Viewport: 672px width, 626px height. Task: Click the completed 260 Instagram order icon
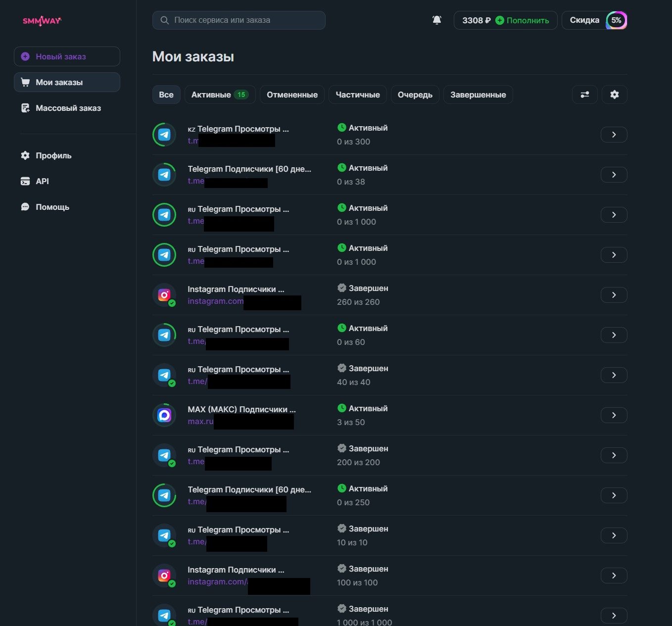(164, 295)
